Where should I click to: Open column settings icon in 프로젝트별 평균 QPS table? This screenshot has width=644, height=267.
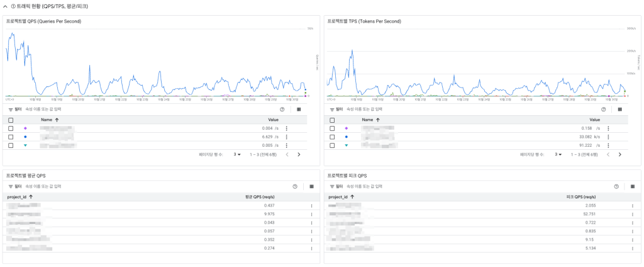[x=311, y=186]
